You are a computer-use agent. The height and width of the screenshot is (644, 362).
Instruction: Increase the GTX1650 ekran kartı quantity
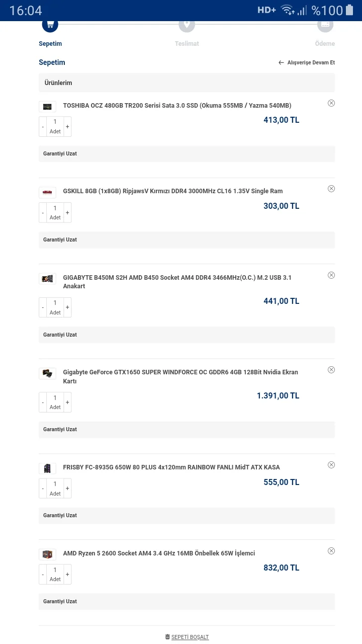(x=67, y=402)
